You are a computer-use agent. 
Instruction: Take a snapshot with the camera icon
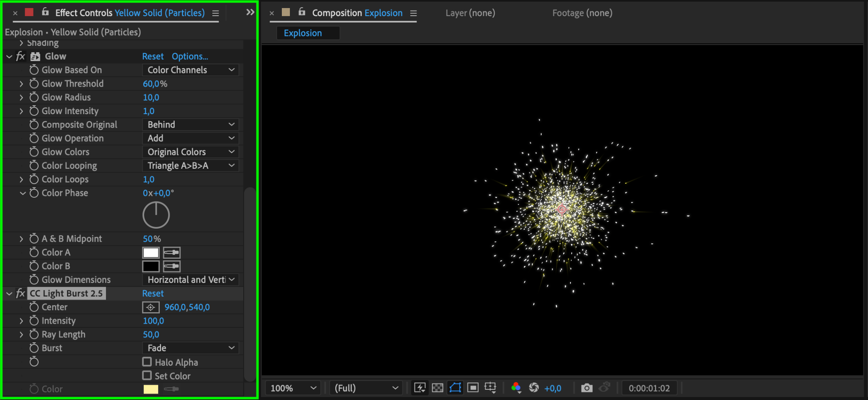(587, 388)
